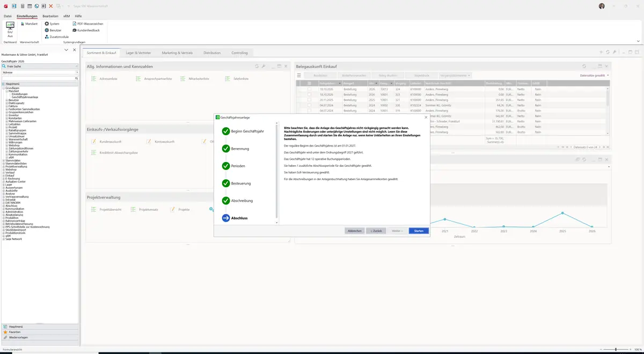Screen dimensions: 644x354
Task: Collapse the Grundlagen tree node
Action: tap(4, 88)
